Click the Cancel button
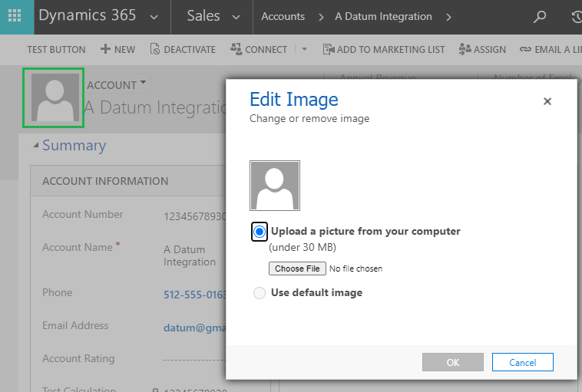The height and width of the screenshot is (392, 582). click(523, 362)
